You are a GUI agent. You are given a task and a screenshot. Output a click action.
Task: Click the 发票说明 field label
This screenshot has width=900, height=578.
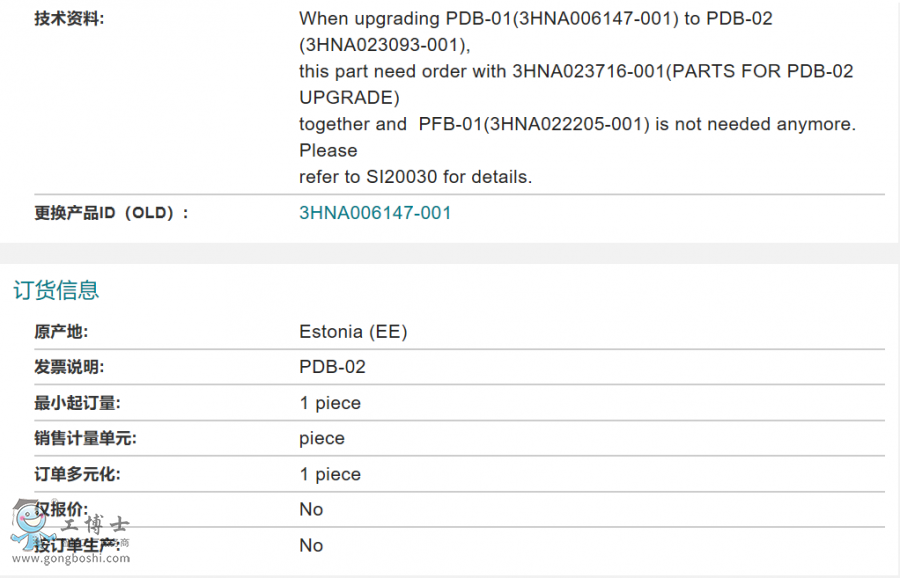coord(69,367)
